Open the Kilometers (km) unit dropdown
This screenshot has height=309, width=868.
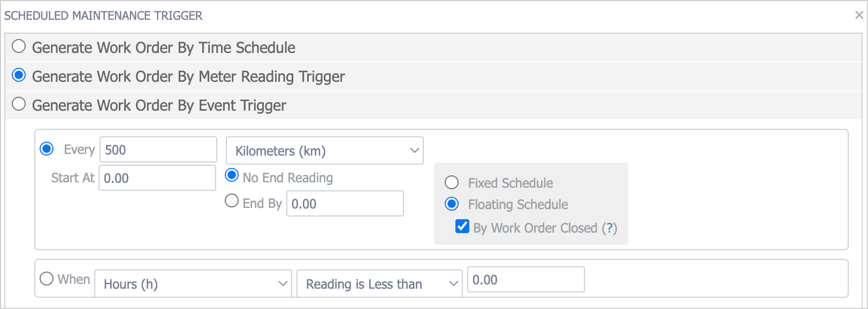point(324,151)
